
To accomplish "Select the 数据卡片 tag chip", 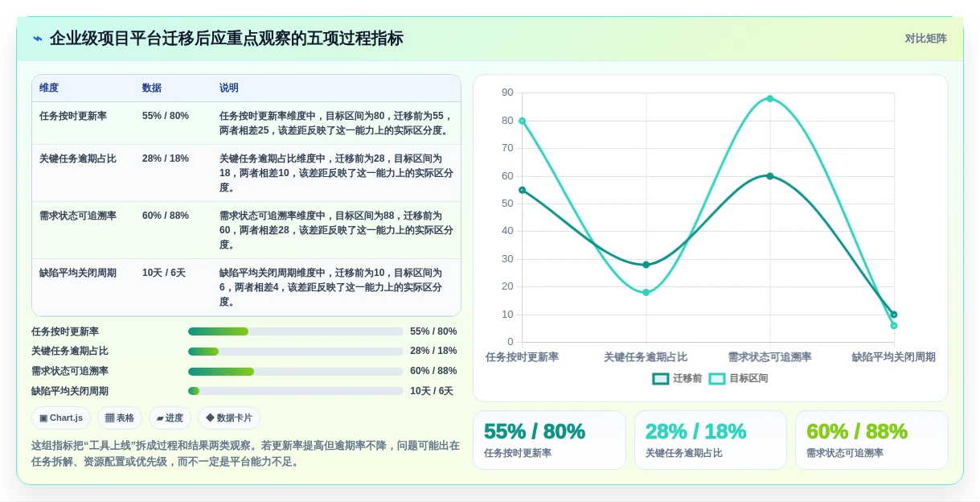I will [229, 418].
